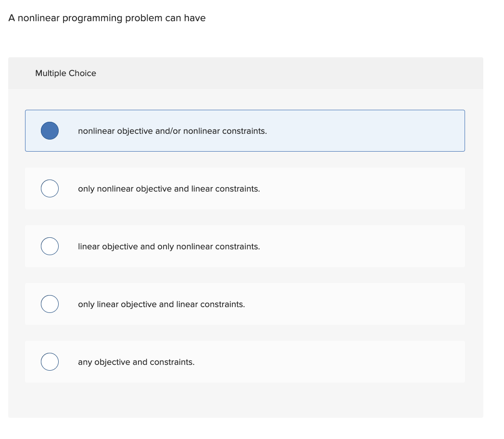This screenshot has width=504, height=439.
Task: Click the text 'only linear objective and linear constraints.'
Action: point(162,304)
